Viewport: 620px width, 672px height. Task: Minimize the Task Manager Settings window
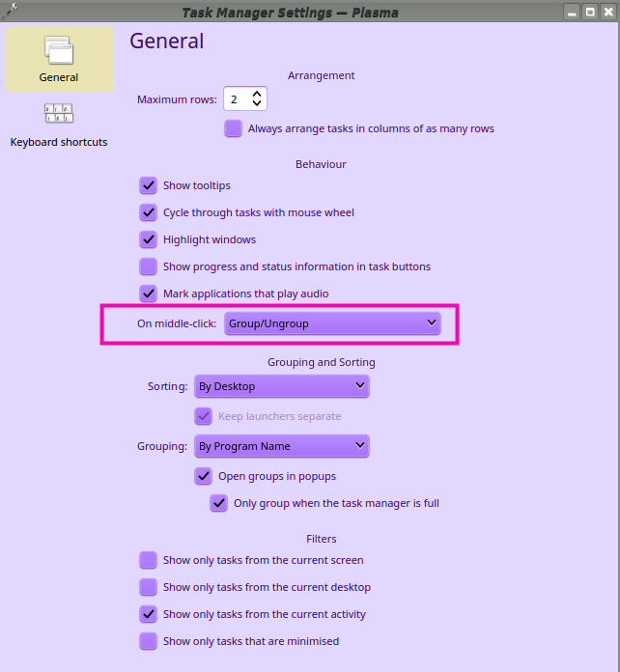click(x=573, y=13)
